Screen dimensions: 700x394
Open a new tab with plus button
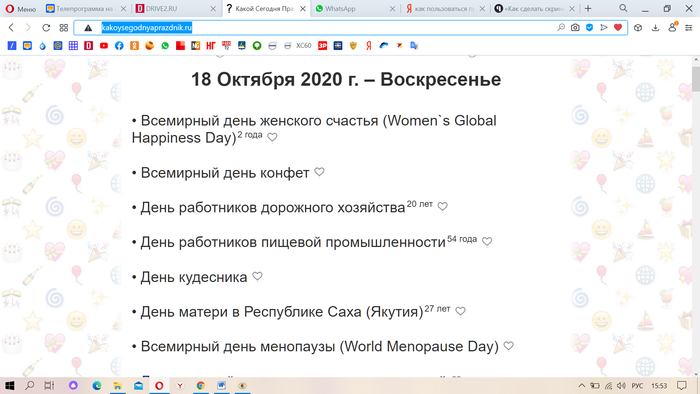click(588, 8)
